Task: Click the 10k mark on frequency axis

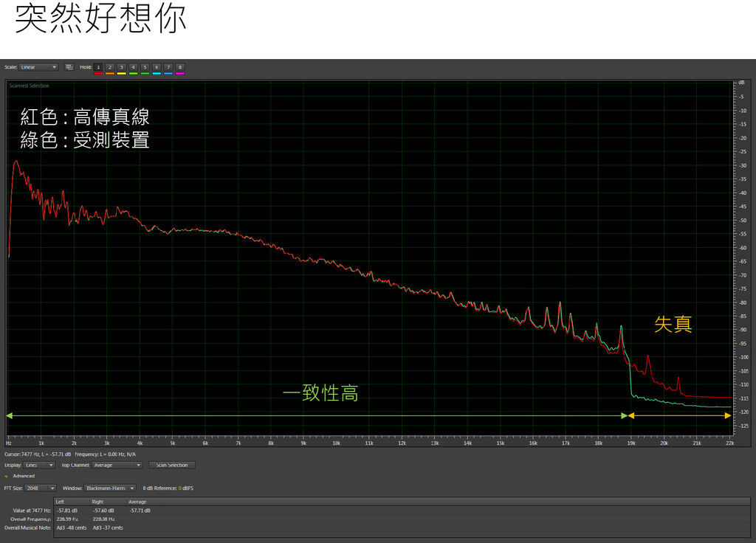Action: coord(336,443)
